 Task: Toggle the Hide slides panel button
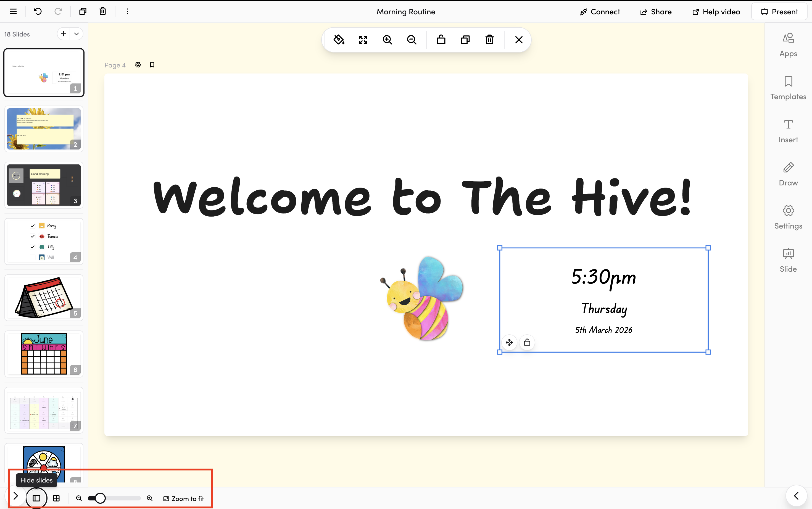coord(36,498)
